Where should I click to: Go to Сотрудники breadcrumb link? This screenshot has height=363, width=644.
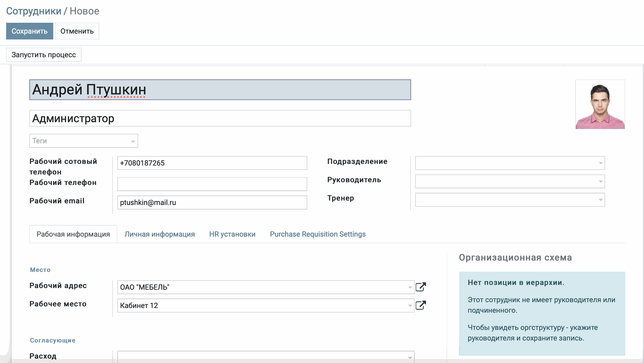coord(34,11)
